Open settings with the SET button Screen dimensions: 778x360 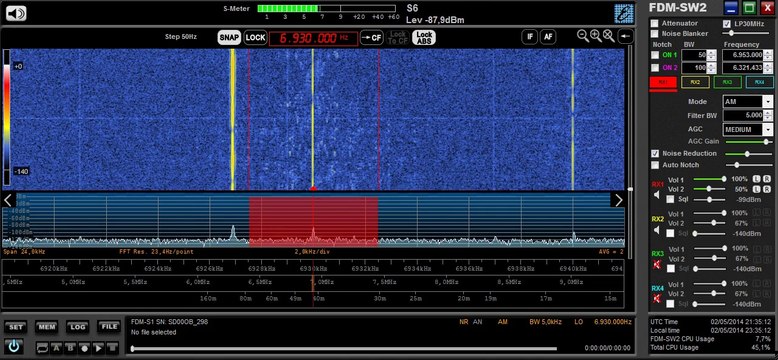pos(16,327)
